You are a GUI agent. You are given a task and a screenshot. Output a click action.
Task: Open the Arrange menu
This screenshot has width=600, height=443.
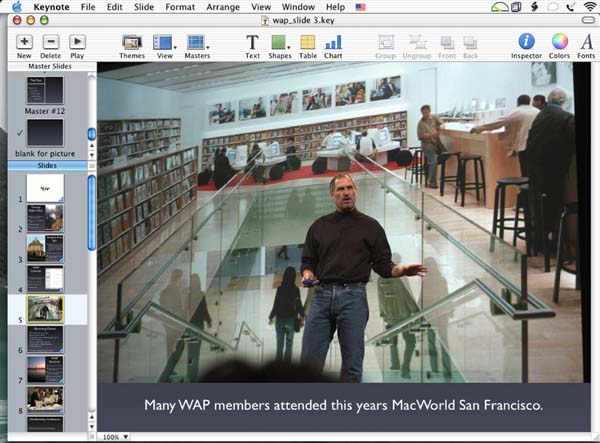[x=225, y=6]
